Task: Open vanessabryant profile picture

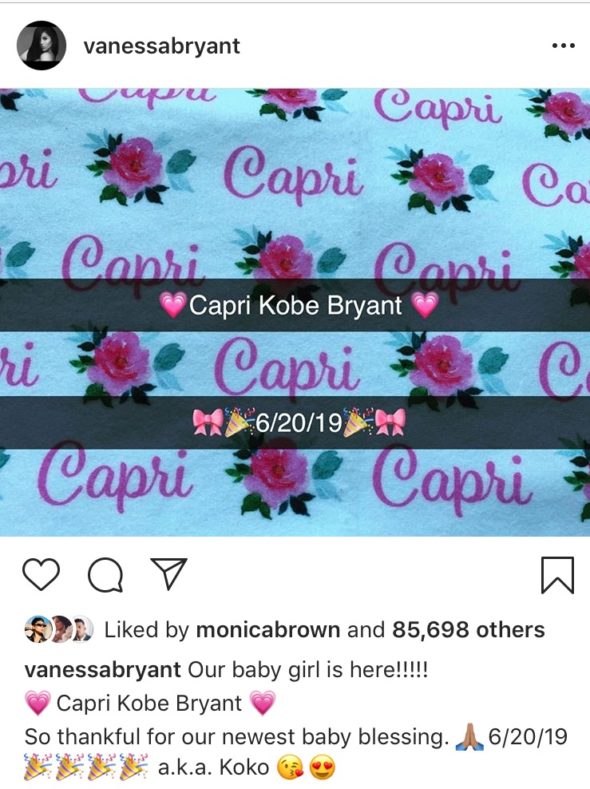Action: [x=41, y=45]
